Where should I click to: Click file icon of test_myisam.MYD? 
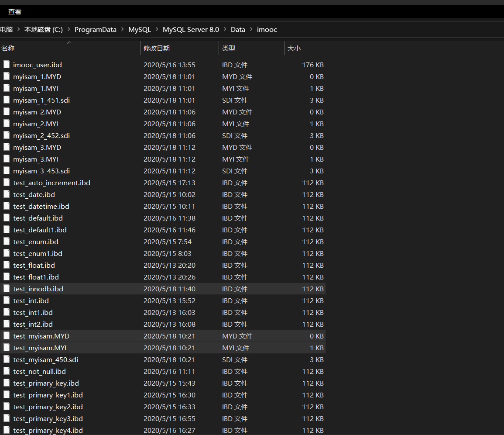click(x=7, y=336)
